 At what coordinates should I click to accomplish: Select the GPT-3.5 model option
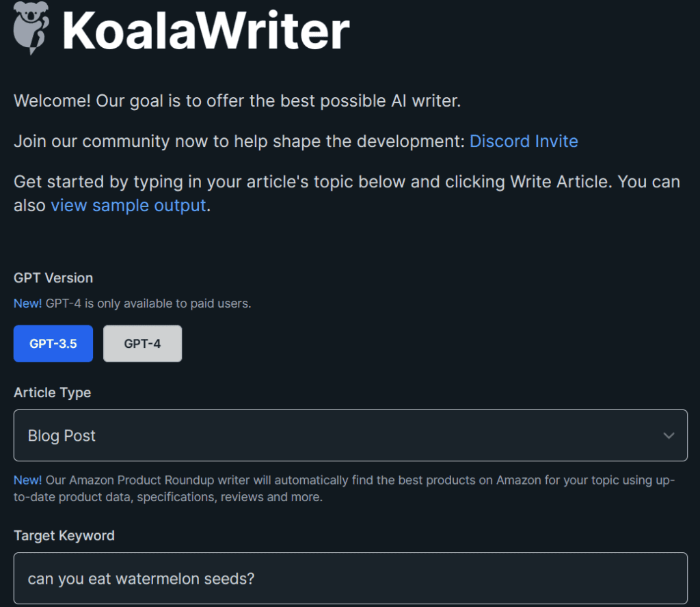tap(53, 343)
